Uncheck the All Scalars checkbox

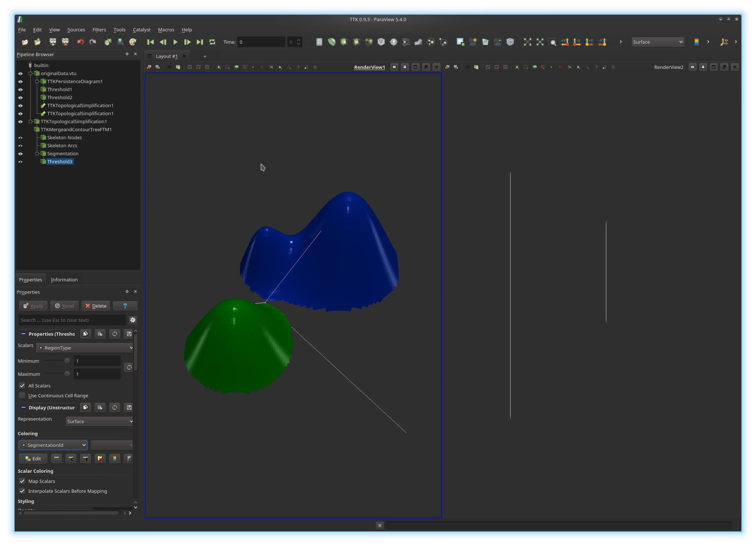pos(22,386)
